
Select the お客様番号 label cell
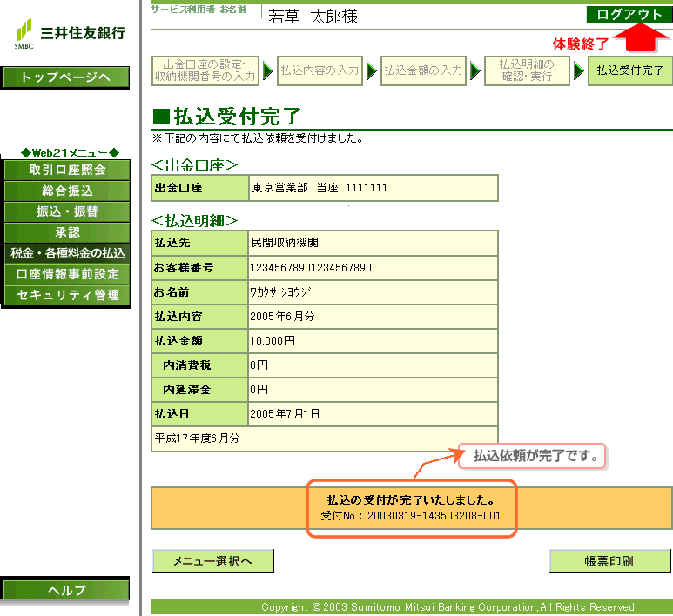[200, 268]
